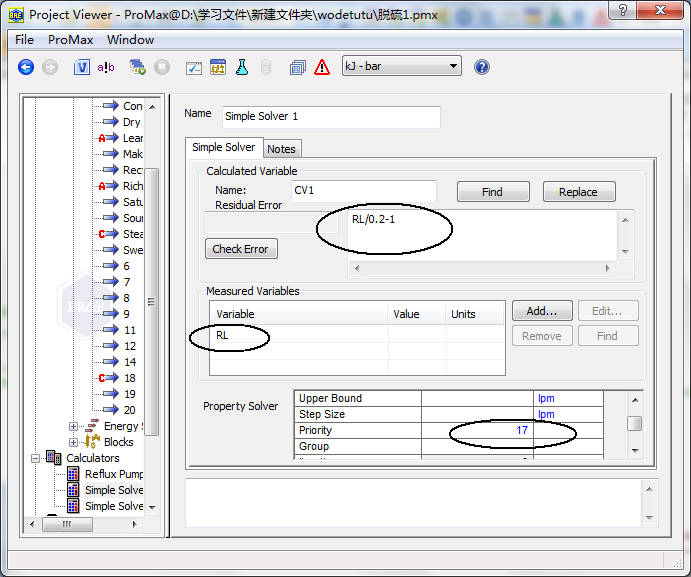
Task: Select the Dry stream tree item
Action: coord(132,122)
